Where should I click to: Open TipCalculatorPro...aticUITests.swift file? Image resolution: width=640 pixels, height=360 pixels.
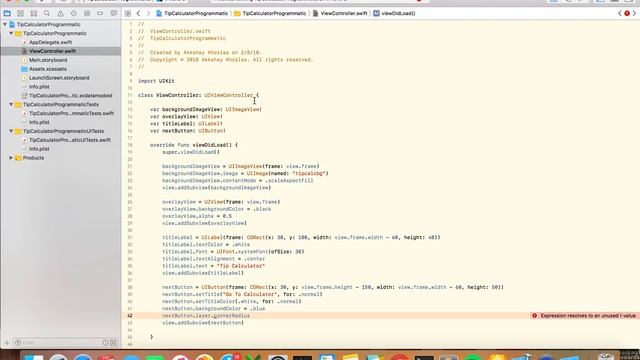click(x=69, y=140)
